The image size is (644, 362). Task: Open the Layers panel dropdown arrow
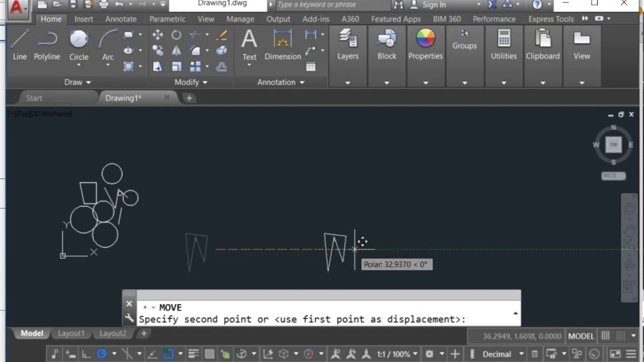point(348,82)
